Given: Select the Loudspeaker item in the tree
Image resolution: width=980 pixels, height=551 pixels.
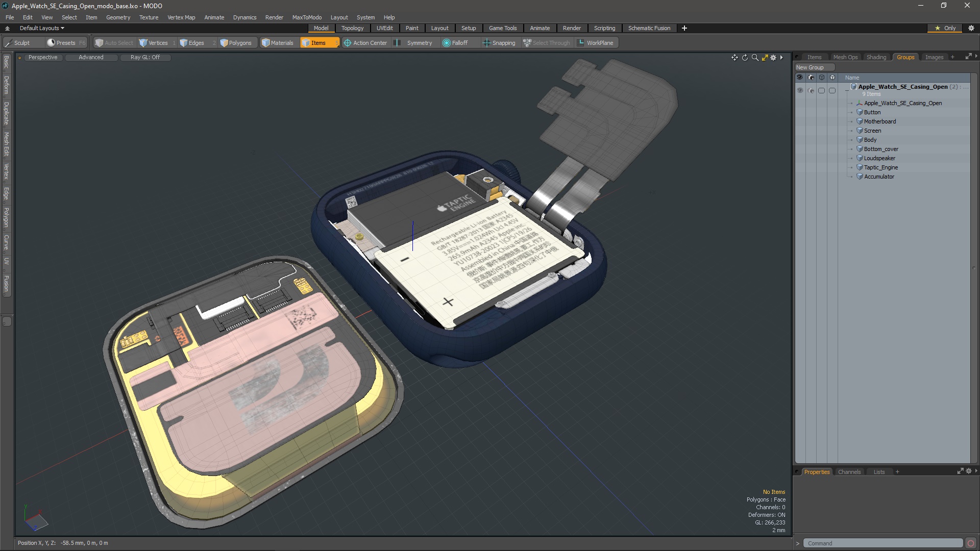Looking at the screenshot, I should coord(879,158).
